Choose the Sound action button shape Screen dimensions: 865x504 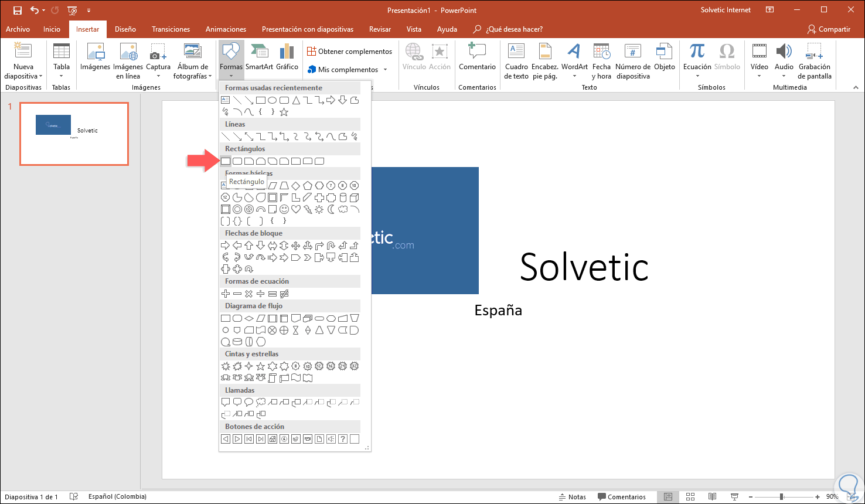point(331,439)
